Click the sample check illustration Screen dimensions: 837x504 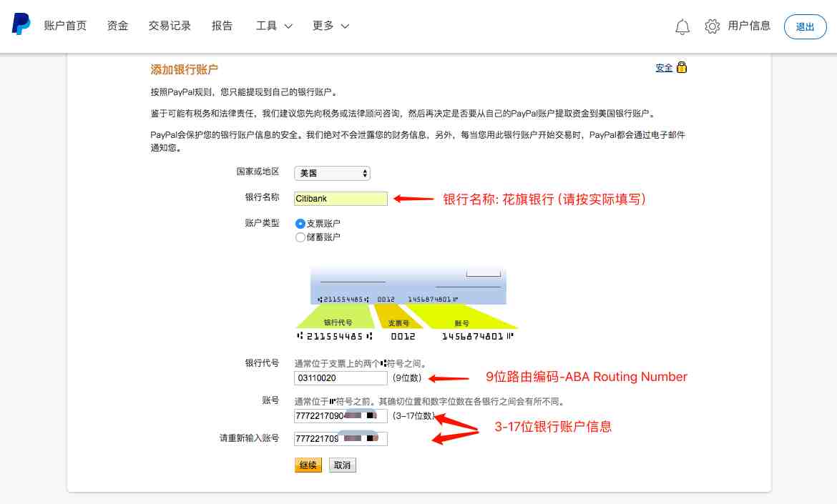pos(407,305)
